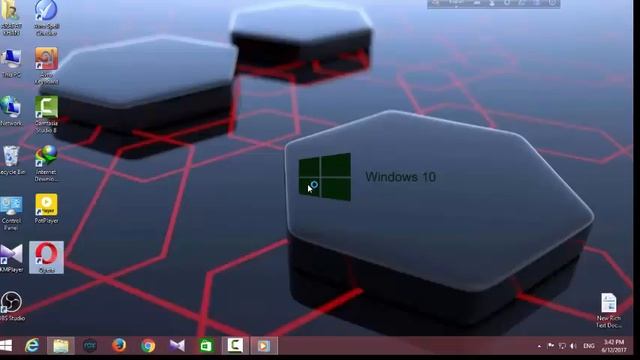Open the network status tray icon
Viewport: 640px width, 360px height.
562,346
